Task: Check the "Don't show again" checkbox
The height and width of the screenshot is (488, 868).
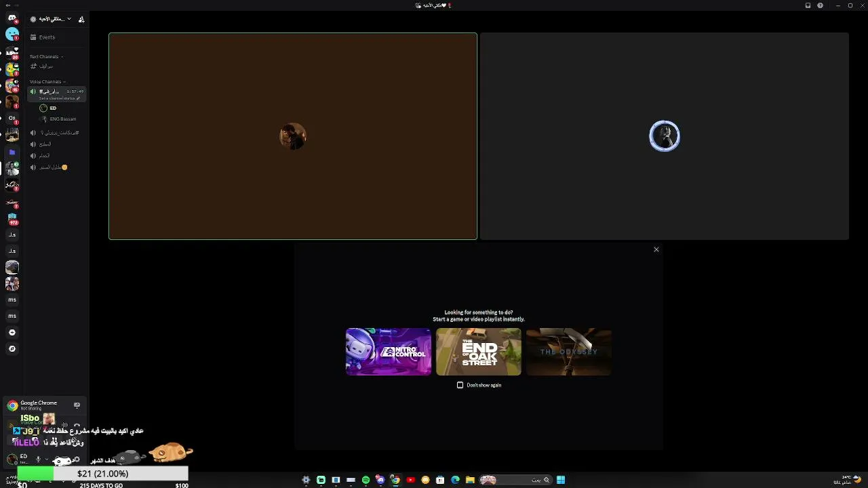Action: click(460, 385)
